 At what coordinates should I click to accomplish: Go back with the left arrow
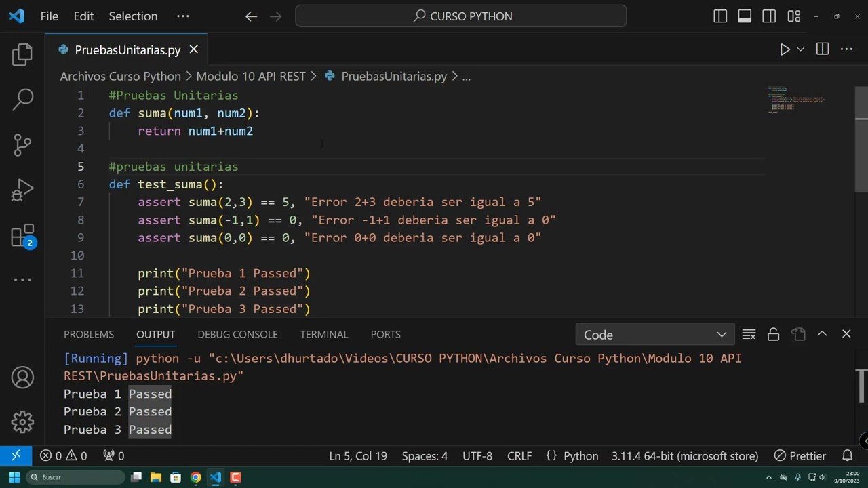tap(252, 16)
